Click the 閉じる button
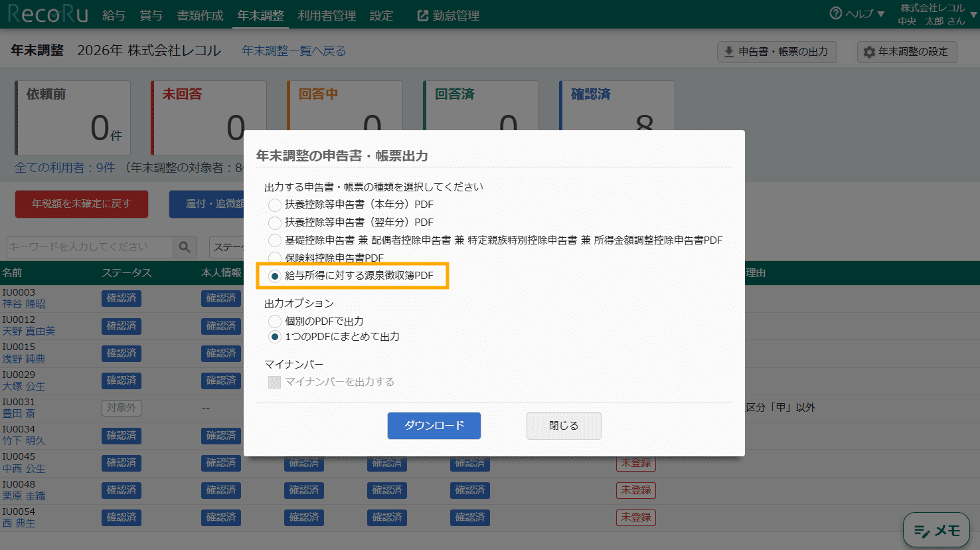 click(x=564, y=426)
